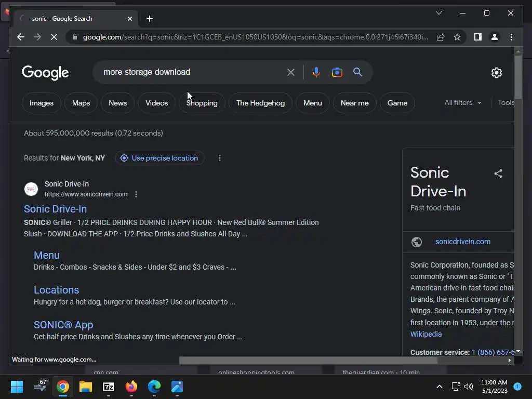This screenshot has height=399, width=532.
Task: Click scroll down arrow at bottom right
Action: pos(518,351)
